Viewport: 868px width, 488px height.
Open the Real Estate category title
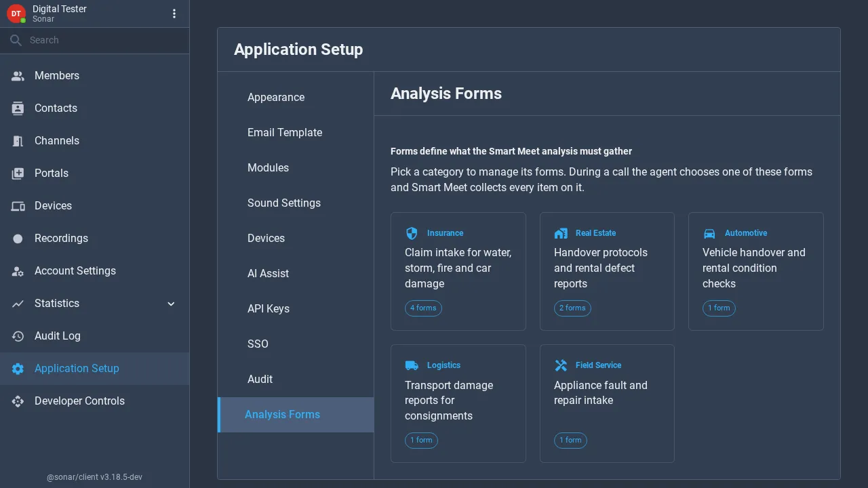coord(595,233)
